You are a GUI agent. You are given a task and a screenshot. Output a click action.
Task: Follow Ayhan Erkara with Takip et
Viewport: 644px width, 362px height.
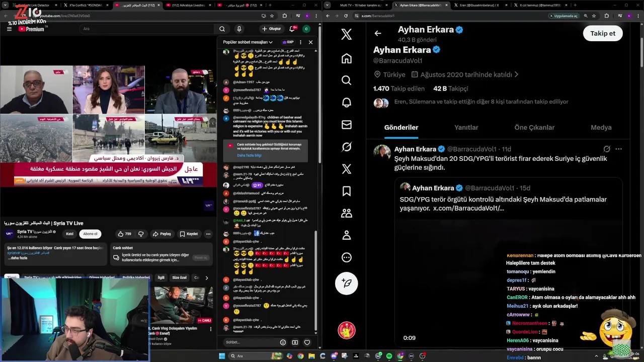[x=603, y=33]
